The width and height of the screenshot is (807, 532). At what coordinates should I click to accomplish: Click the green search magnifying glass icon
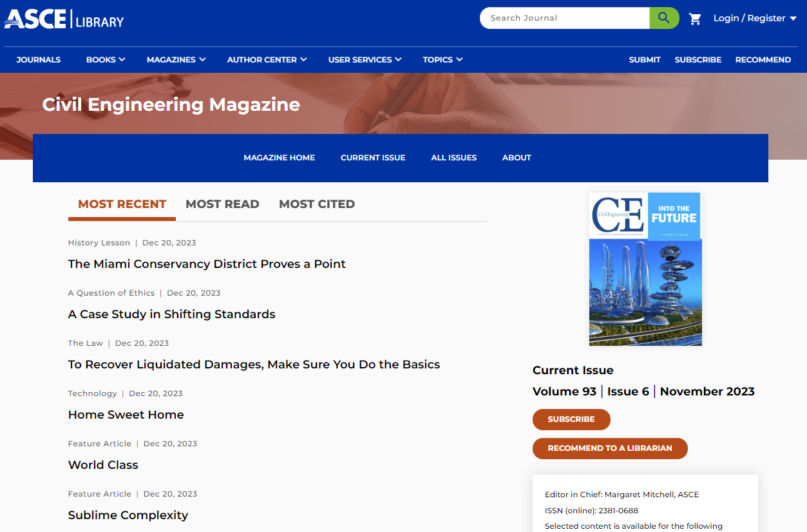point(663,17)
